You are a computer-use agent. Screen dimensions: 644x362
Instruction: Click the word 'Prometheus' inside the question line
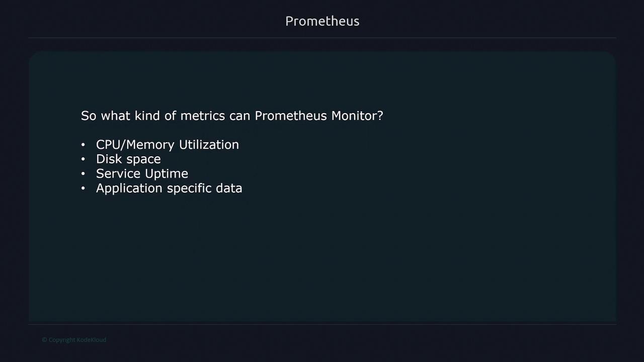pos(291,116)
